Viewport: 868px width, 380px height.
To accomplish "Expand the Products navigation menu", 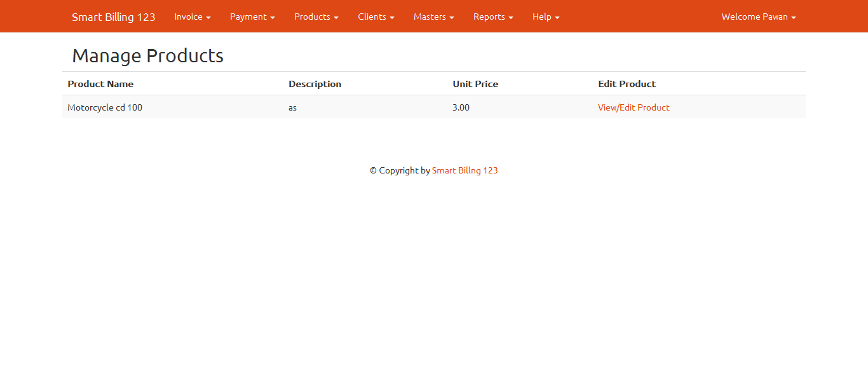I will click(x=316, y=17).
